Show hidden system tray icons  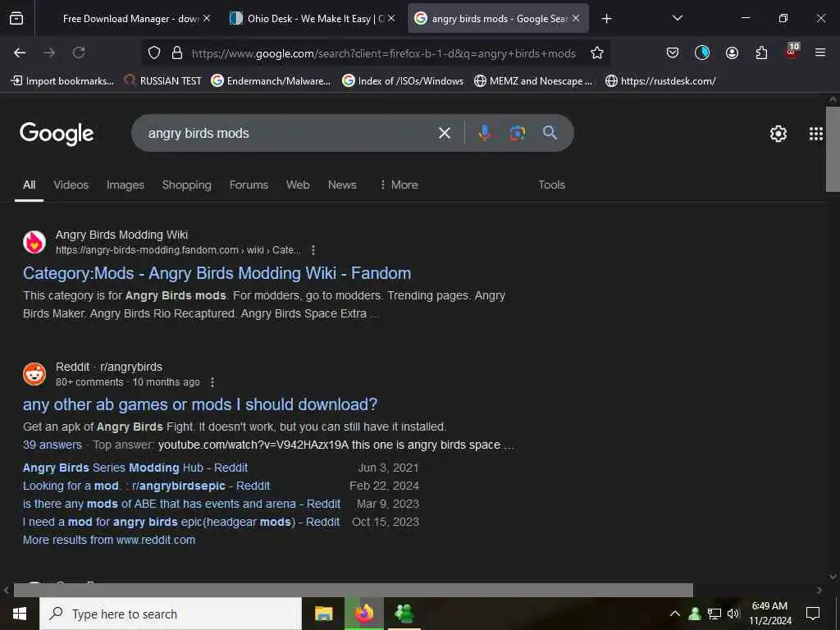pyautogui.click(x=675, y=614)
